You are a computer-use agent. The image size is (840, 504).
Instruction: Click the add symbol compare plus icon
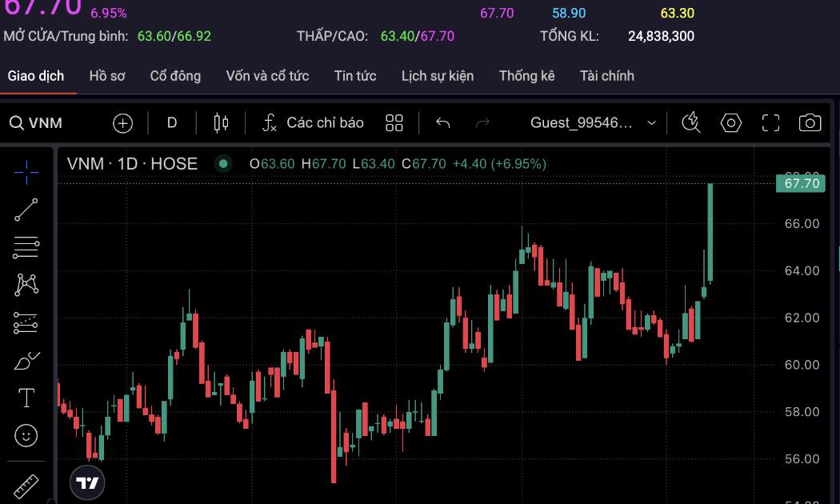pos(122,123)
